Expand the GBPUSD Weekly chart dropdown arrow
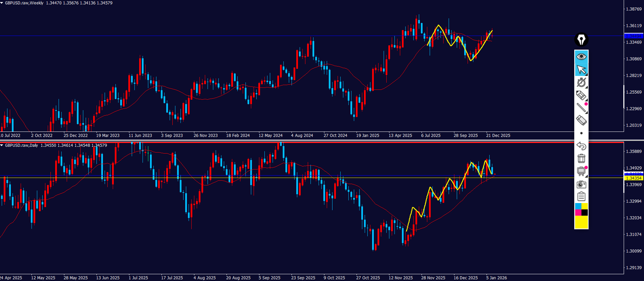644x281 pixels. (x=2, y=3)
